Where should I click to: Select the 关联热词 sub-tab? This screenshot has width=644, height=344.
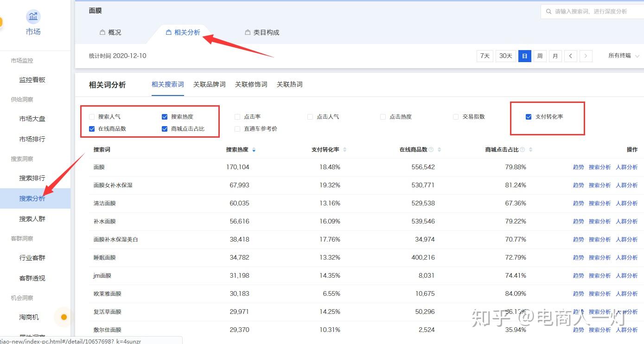coord(290,84)
